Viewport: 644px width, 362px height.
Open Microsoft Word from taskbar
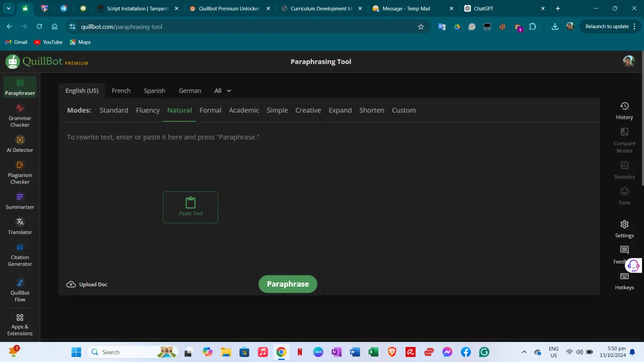pos(355,352)
